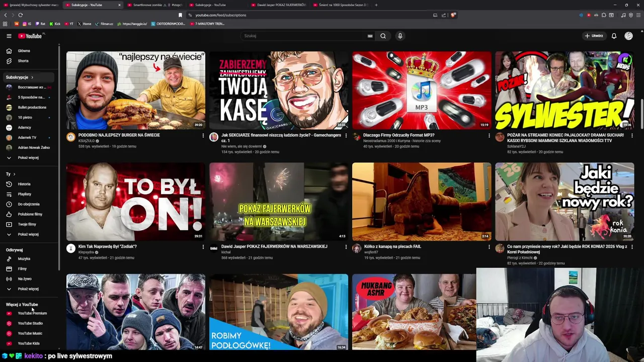Open YouTube Music link

pyautogui.click(x=29, y=333)
